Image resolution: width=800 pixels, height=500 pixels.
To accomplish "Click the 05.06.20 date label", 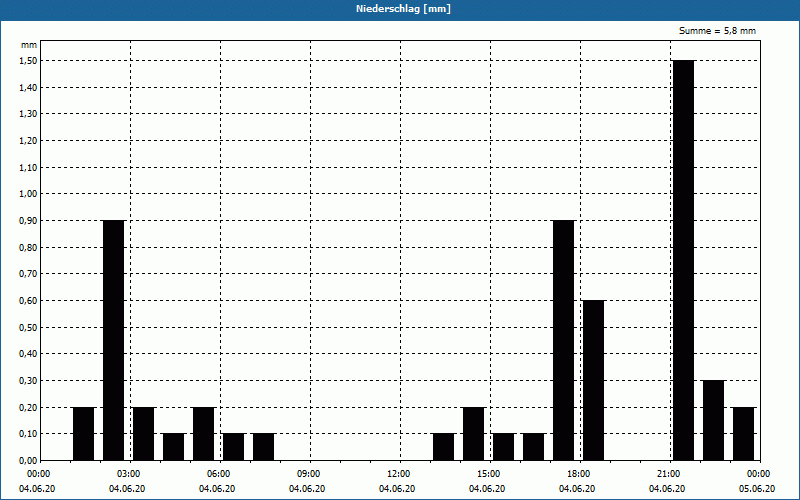I will 757,489.
